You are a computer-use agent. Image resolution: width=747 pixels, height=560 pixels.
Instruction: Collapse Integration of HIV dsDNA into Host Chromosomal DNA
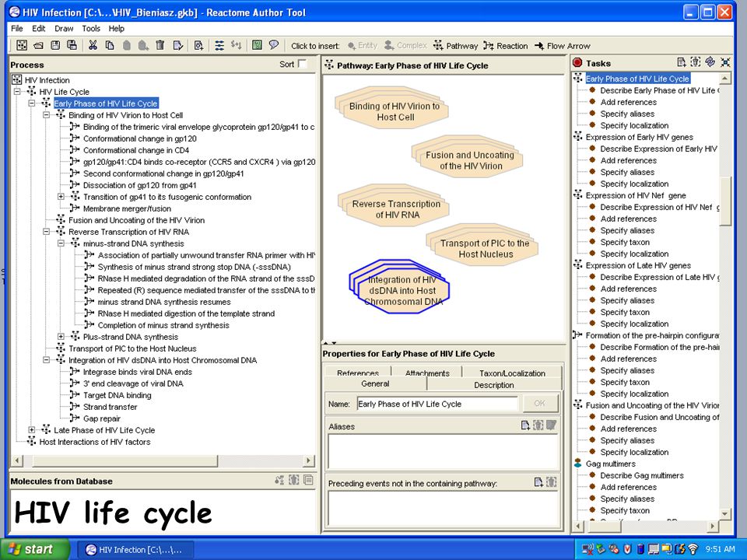(47, 360)
